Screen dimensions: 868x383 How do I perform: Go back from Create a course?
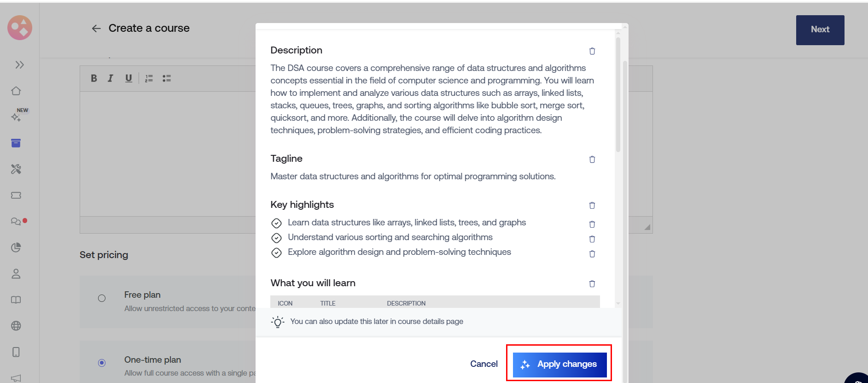point(96,29)
